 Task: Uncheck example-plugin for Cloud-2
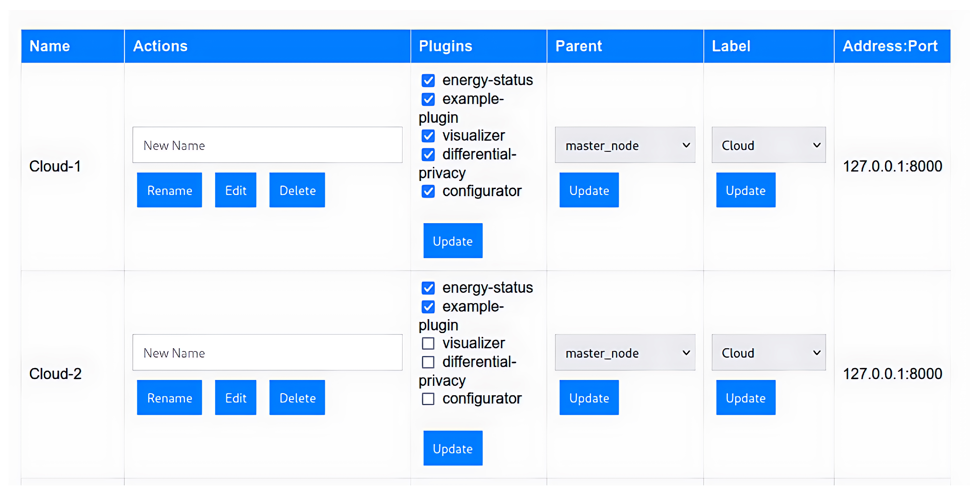point(428,307)
